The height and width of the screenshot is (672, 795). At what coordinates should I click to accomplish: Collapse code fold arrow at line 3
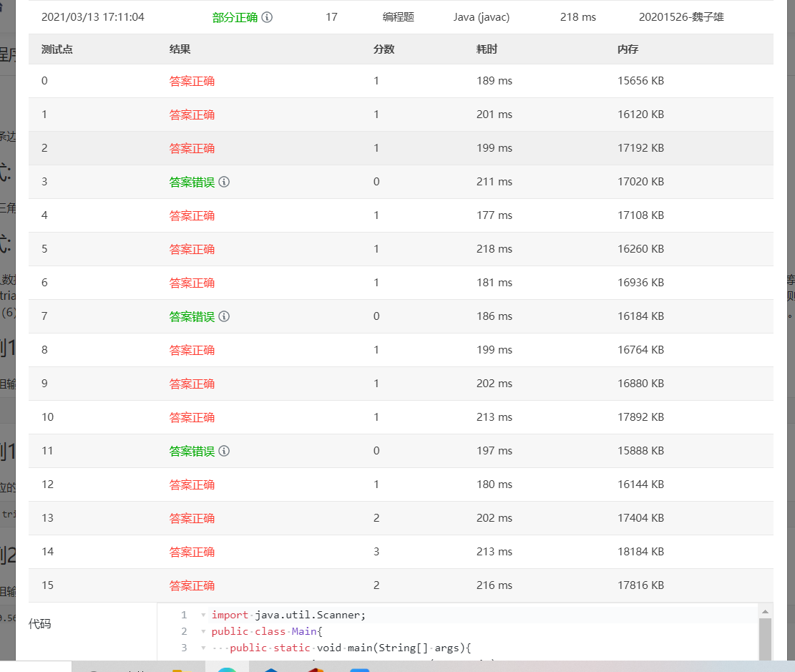click(x=203, y=648)
